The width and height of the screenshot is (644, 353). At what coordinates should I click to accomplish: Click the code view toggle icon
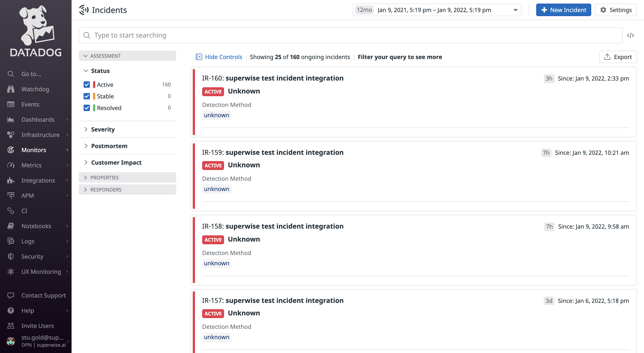630,35
